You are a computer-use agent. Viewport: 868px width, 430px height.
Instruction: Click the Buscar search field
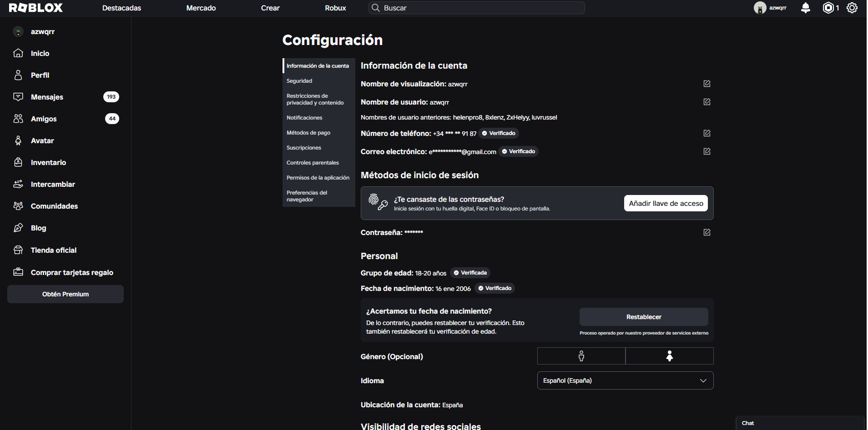476,8
